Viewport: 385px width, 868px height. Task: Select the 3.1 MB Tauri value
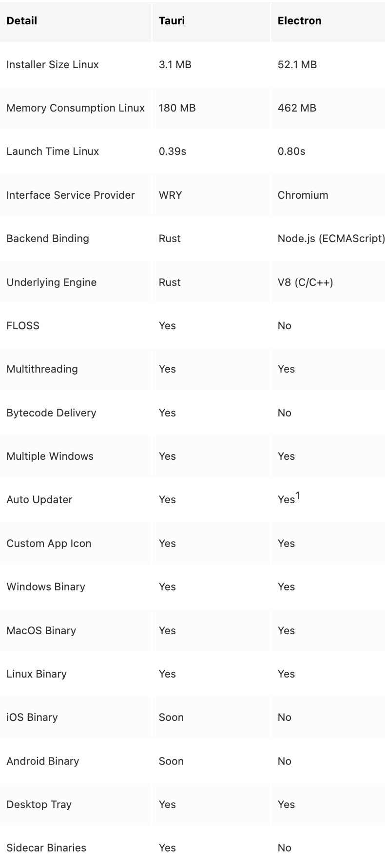(x=175, y=65)
